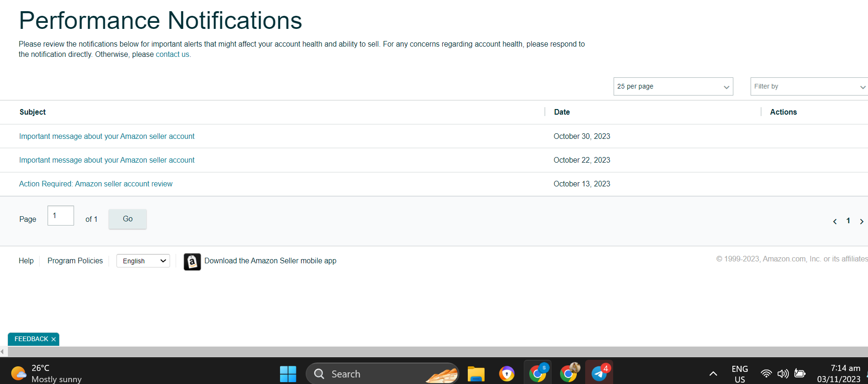Open the October 30 important message
Screen dimensions: 868x384
(107, 136)
